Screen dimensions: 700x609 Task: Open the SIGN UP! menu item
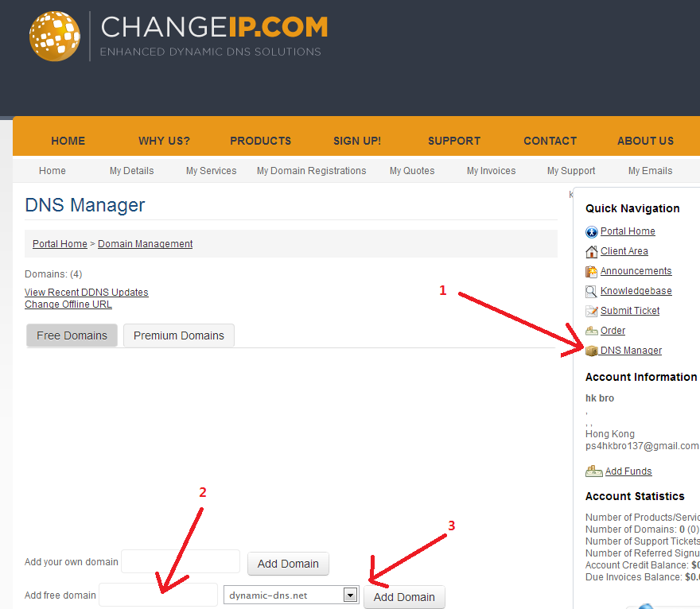click(357, 141)
